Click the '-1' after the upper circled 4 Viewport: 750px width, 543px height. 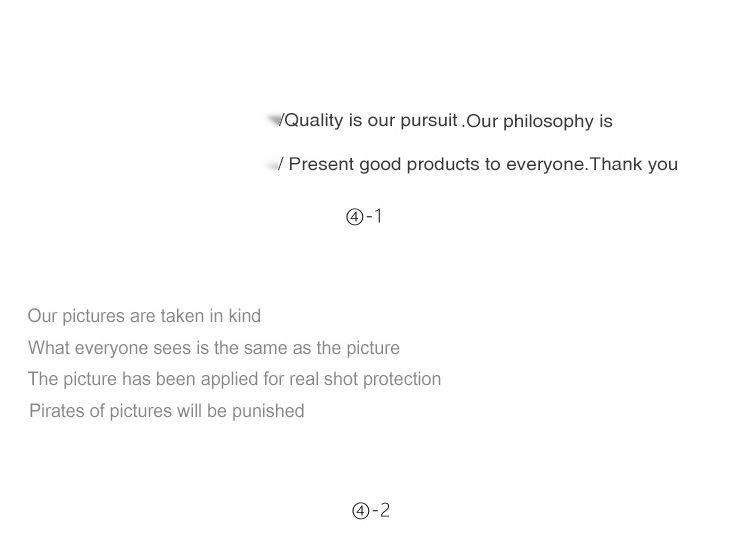(374, 217)
